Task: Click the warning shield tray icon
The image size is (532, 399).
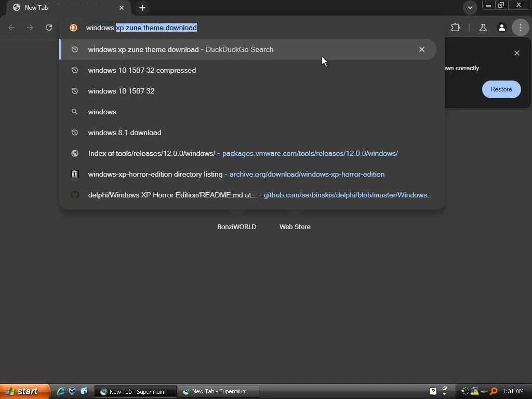Action: point(474,392)
